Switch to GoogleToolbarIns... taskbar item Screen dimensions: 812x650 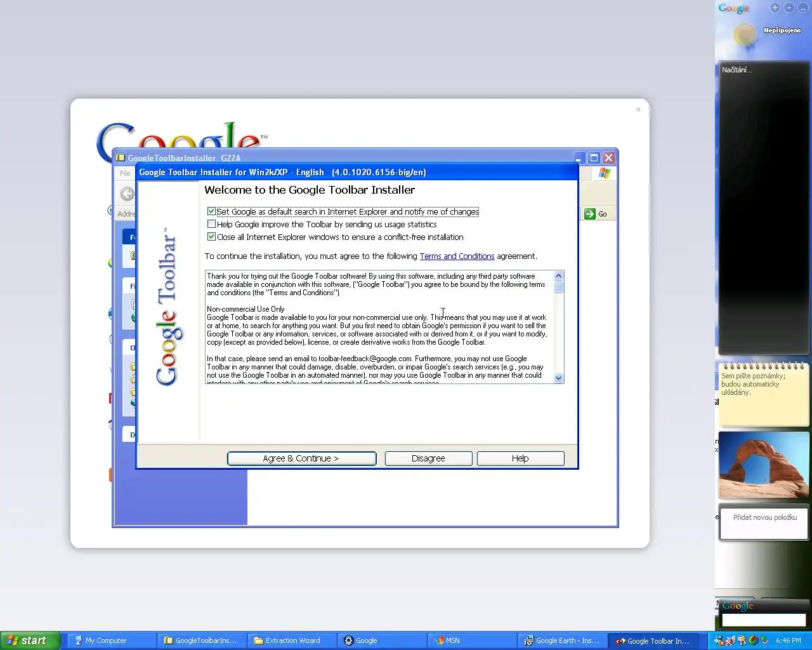tap(201, 640)
